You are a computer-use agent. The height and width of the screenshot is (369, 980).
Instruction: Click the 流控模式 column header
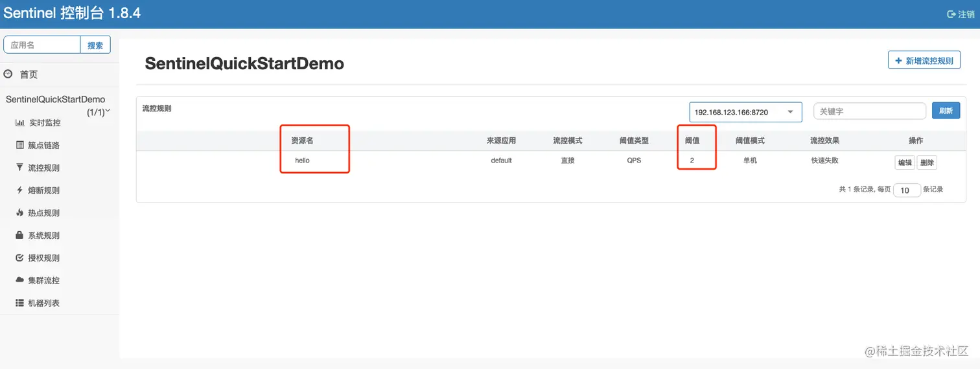(x=568, y=140)
